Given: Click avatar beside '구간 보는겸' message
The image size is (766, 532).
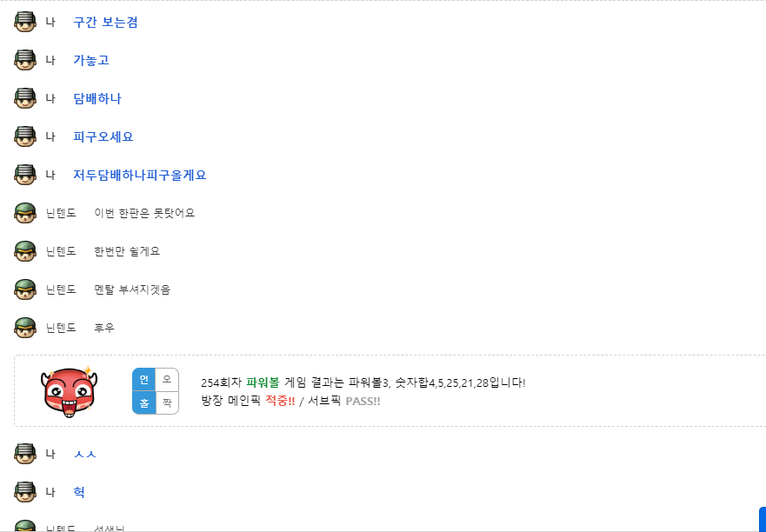Looking at the screenshot, I should (x=25, y=22).
